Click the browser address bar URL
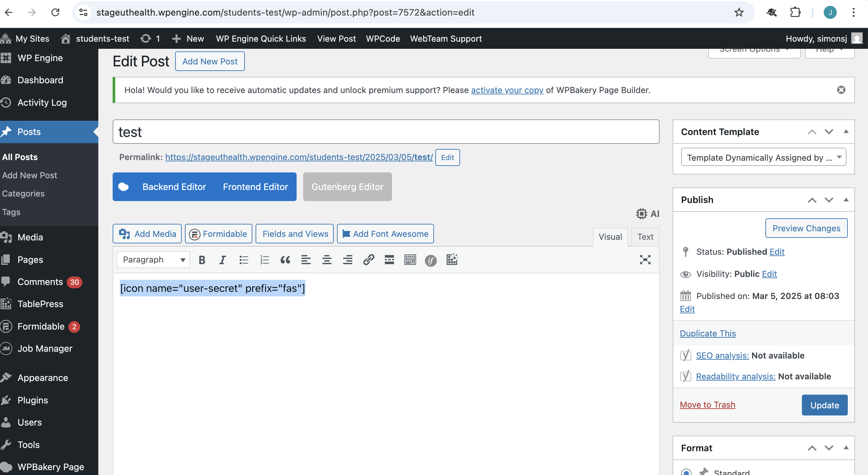The width and height of the screenshot is (868, 475). tap(285, 12)
